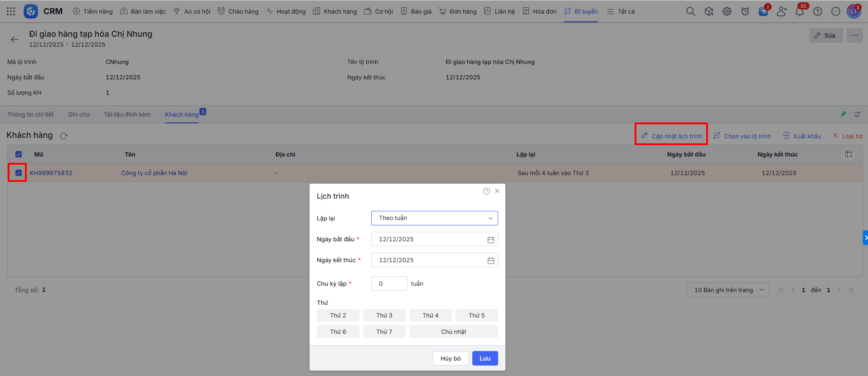The height and width of the screenshot is (376, 868).
Task: Uncheck the KH989975832 row checkbox
Action: coord(19,173)
